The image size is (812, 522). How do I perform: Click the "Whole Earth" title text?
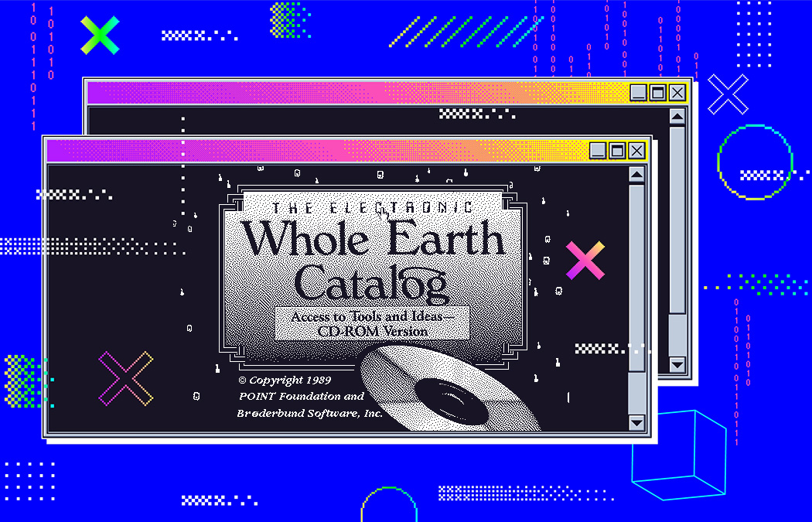pyautogui.click(x=372, y=237)
